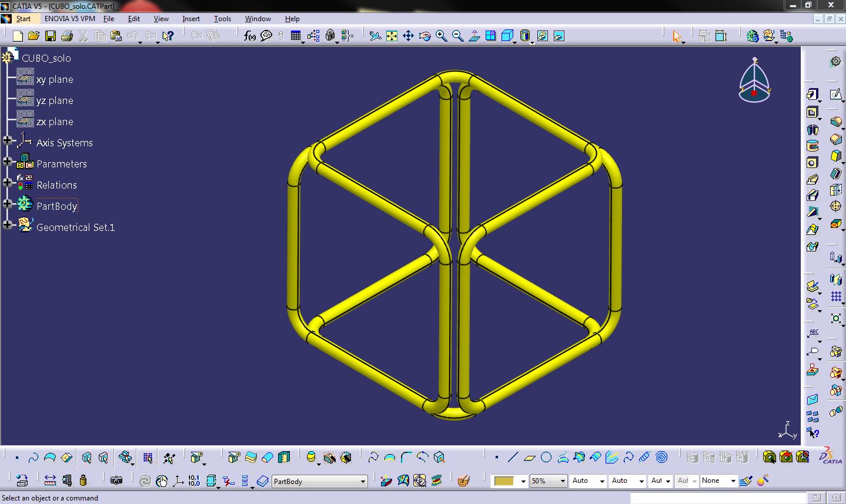Select the Pad tool in right toolbar
This screenshot has height=504, width=846.
tap(812, 94)
